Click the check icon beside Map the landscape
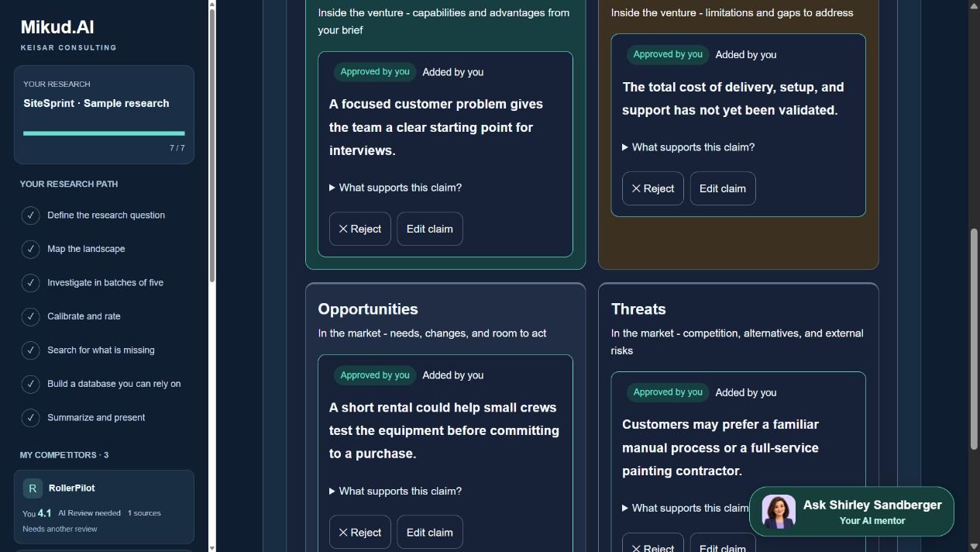Screen dimensions: 980x552 pyautogui.click(x=30, y=249)
